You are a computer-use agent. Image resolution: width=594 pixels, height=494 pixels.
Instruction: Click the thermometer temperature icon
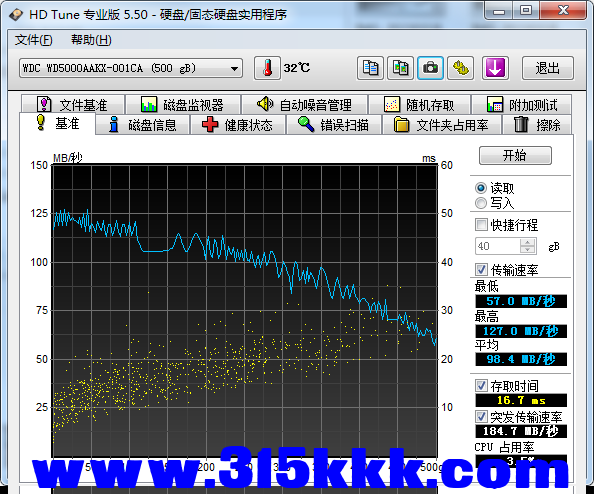point(267,68)
